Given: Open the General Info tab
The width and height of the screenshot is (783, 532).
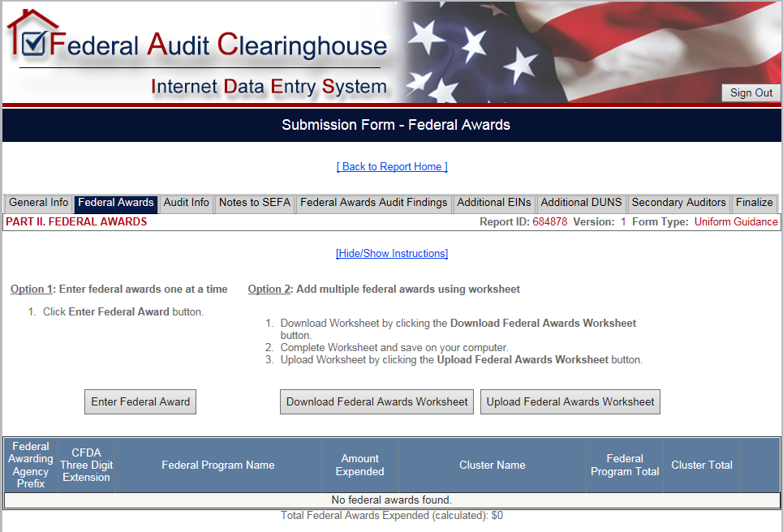Looking at the screenshot, I should pos(38,203).
